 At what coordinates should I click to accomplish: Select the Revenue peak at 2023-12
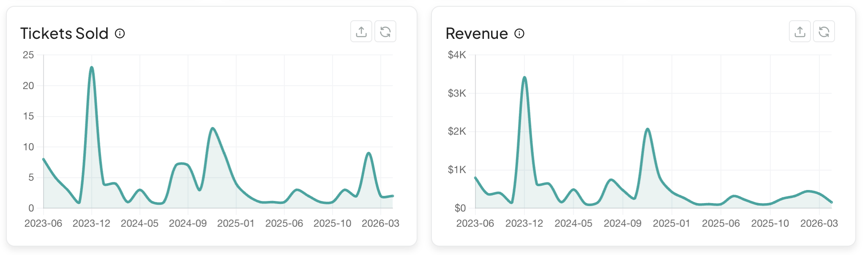click(x=525, y=78)
